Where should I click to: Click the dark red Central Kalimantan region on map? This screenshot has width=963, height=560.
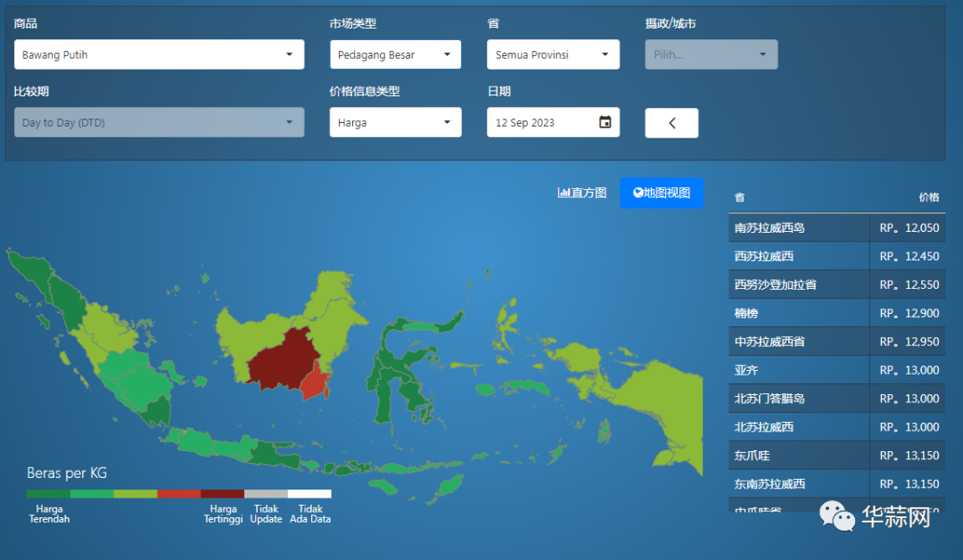pos(283,361)
